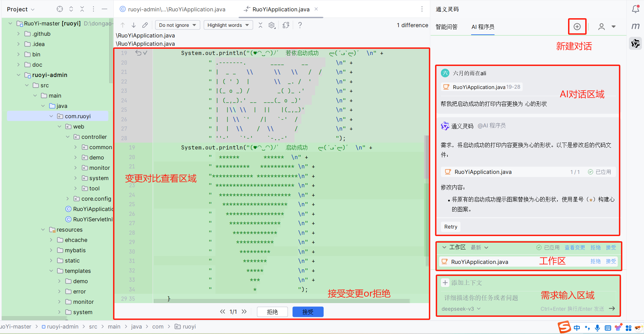Open editor tabs more options menu
Screen dimensions: 644x334
click(x=422, y=9)
